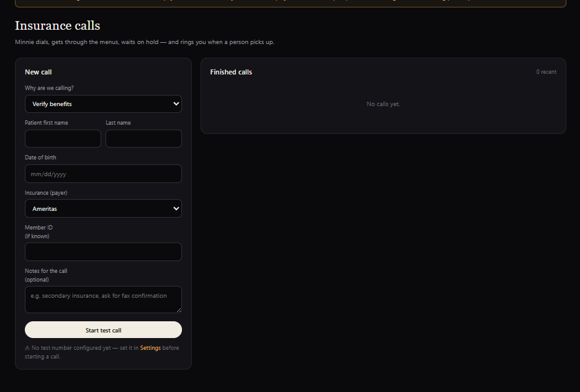This screenshot has height=392, width=580.
Task: Click the Patient first name field
Action: coord(63,138)
